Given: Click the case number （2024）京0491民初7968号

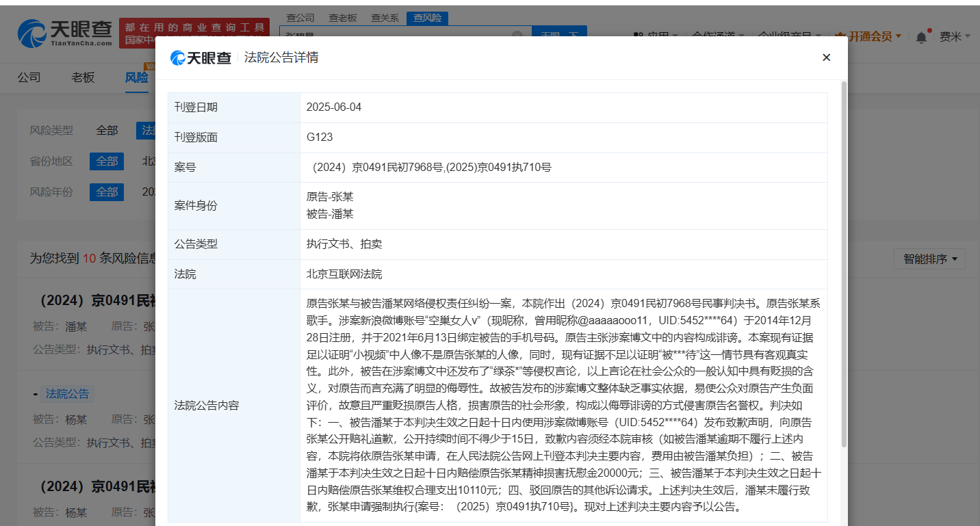Looking at the screenshot, I should point(376,167).
